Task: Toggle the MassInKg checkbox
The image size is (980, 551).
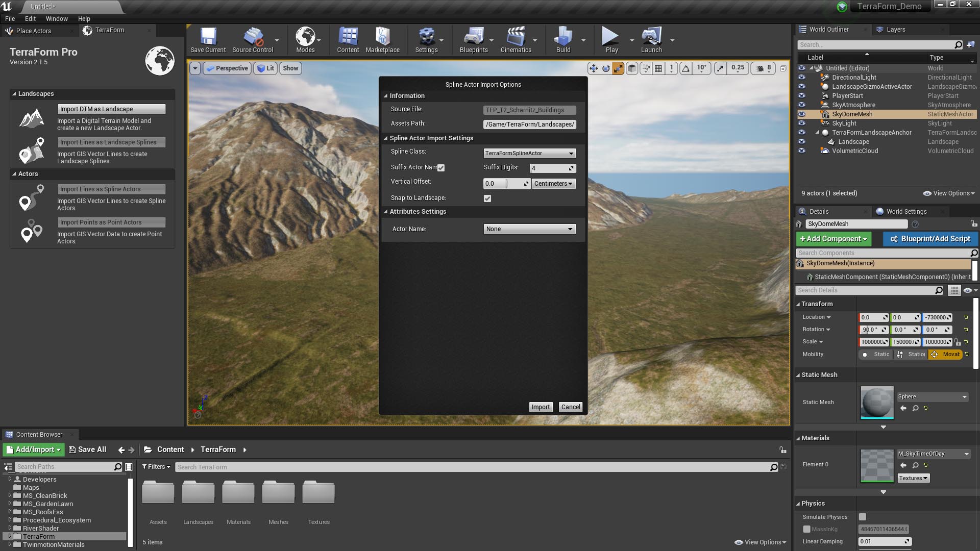Action: 806,529
